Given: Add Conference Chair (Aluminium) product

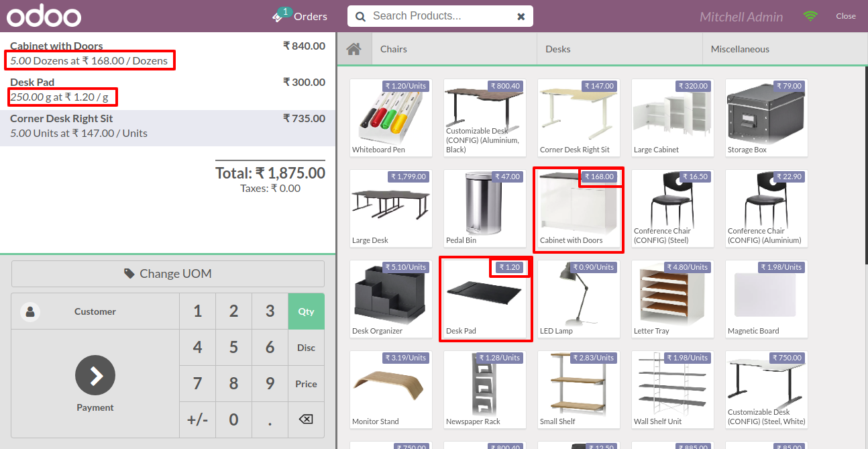Looking at the screenshot, I should click(x=767, y=209).
